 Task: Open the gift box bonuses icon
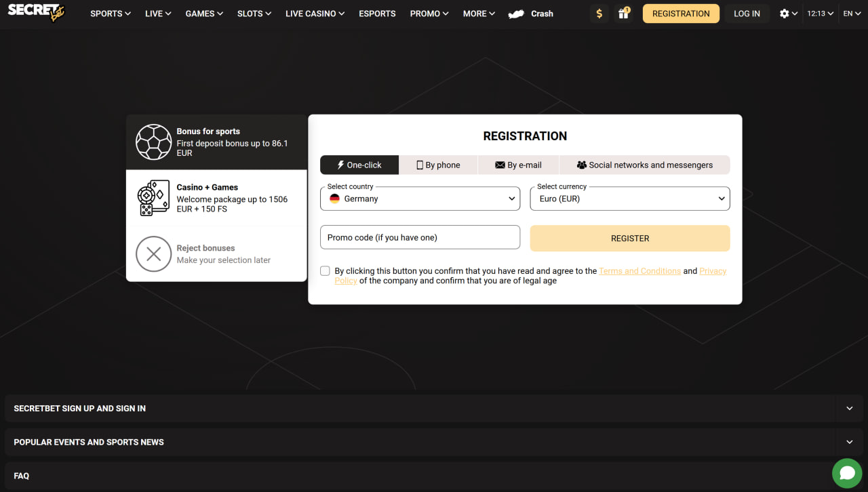click(623, 14)
